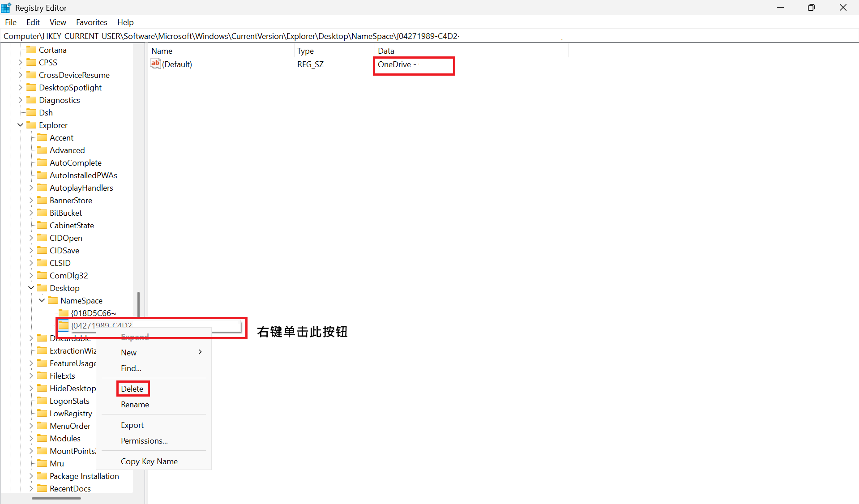
Task: Click the Mru folder icon
Action: click(42, 463)
